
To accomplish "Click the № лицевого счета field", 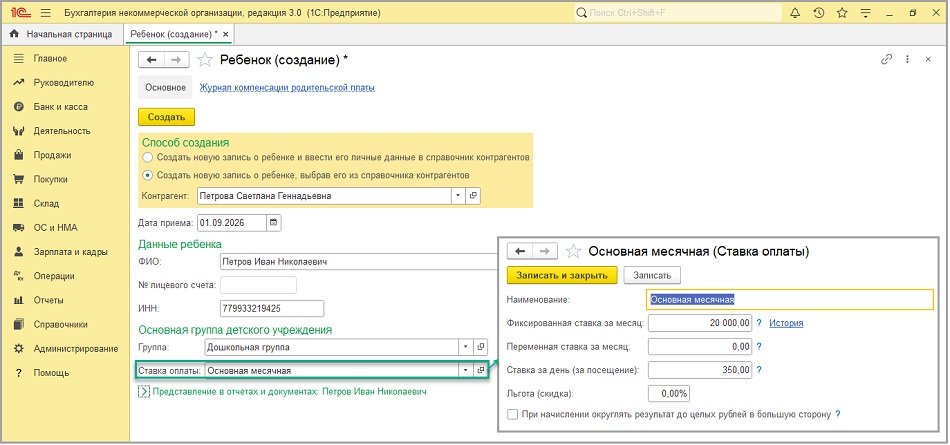I will coord(259,285).
